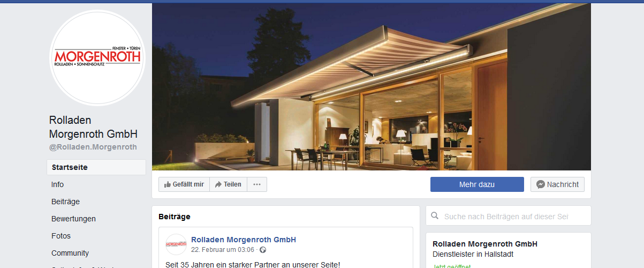Click the thumbs-up icon on Gefällt mir

[167, 184]
